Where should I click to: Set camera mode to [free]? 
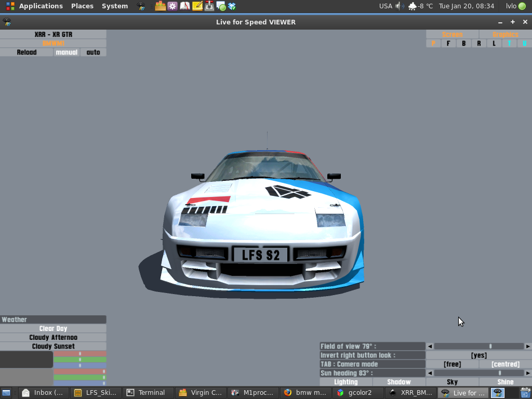453,364
